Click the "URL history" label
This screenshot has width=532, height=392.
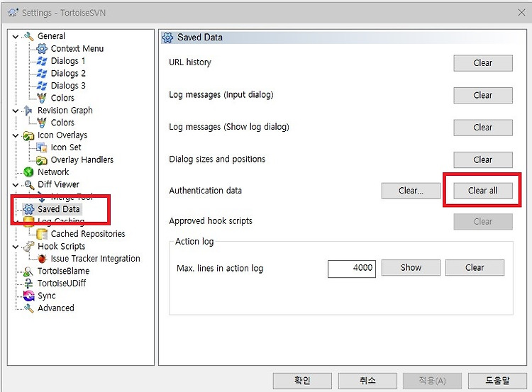[x=190, y=62]
